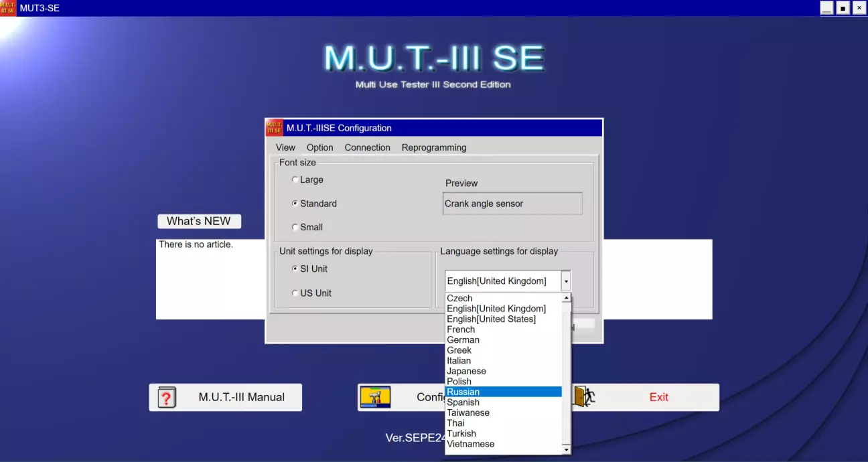Click the Configuration button's toolbox icon
Viewport: 868px width, 462px height.
pos(375,397)
